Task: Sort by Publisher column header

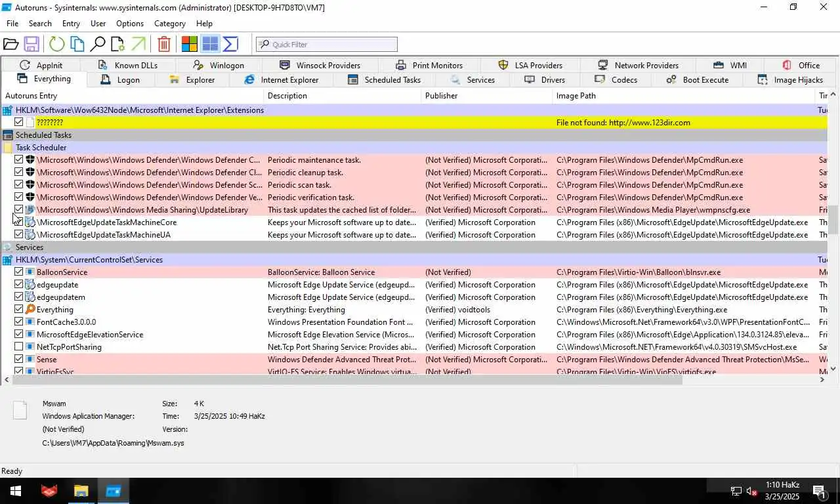Action: point(487,96)
